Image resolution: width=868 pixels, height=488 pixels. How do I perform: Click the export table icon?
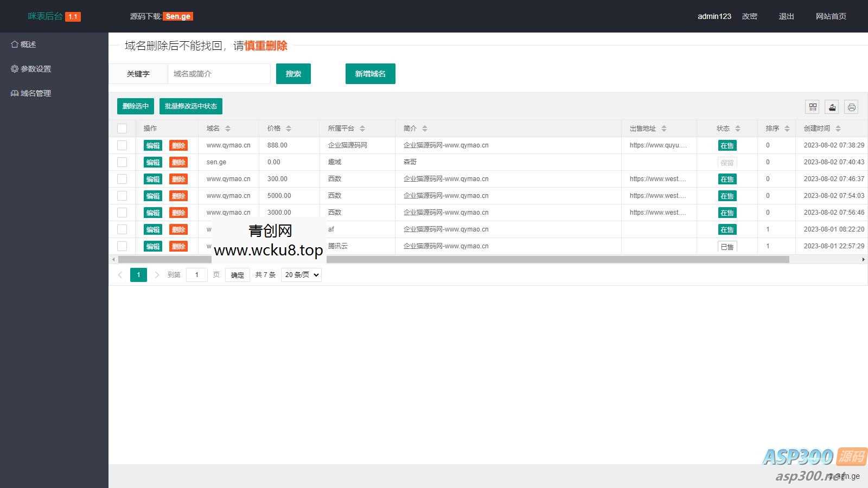pyautogui.click(x=832, y=107)
